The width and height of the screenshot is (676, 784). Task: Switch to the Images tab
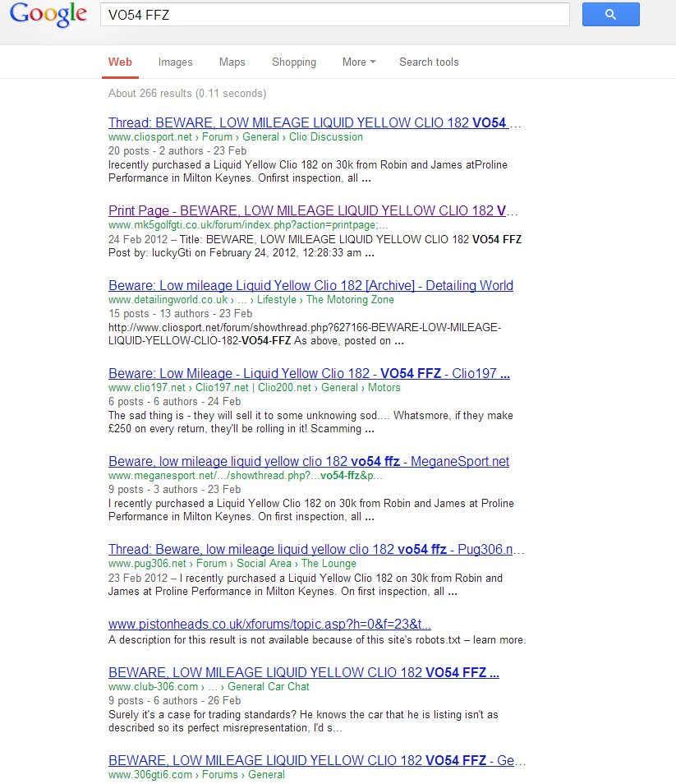[175, 62]
